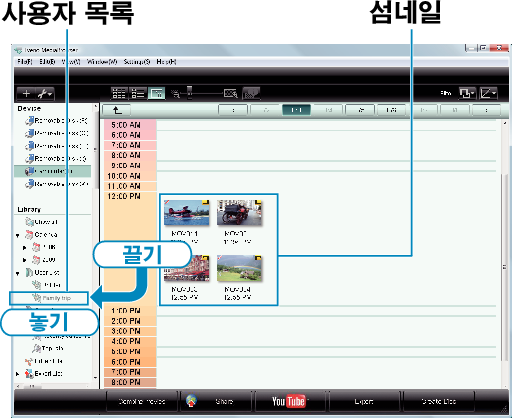512x418 pixels.
Task: Open the second Filter dropdown with diagonal icon
Action: click(488, 93)
